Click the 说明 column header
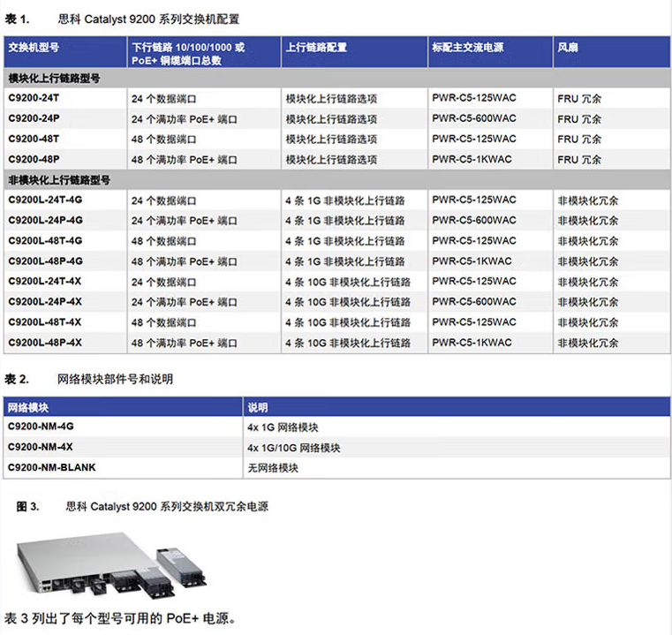672x635 pixels. pos(258,407)
